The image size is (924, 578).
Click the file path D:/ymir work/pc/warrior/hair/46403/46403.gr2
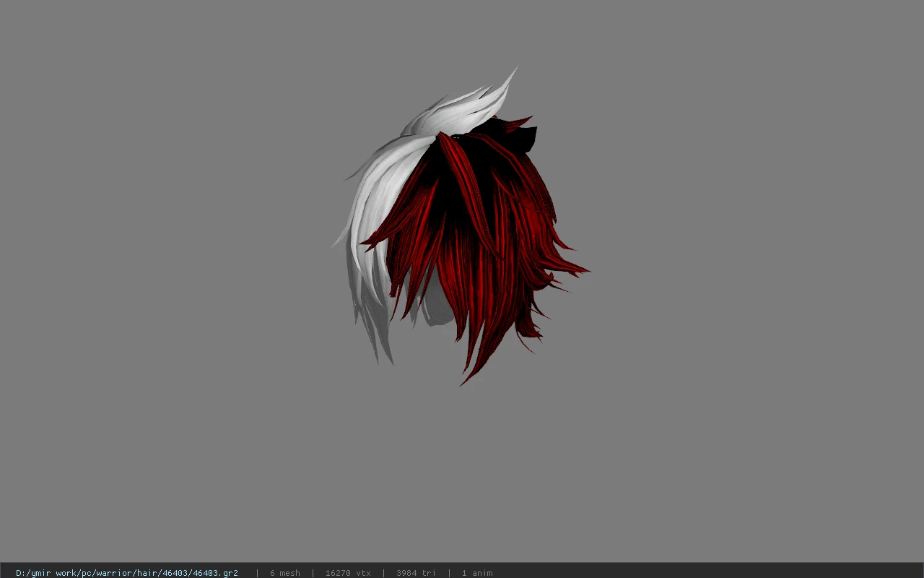pos(127,573)
